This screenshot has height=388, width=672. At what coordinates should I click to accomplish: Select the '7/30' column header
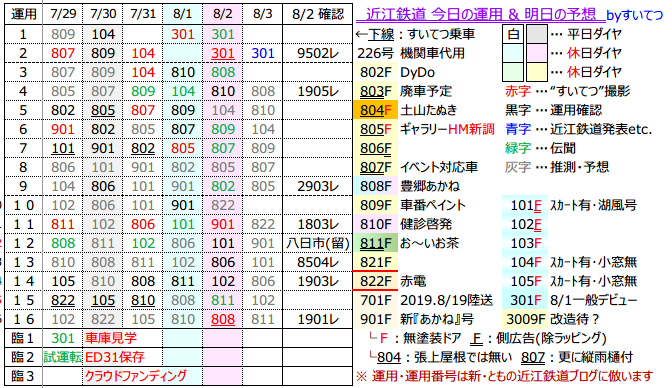103,15
